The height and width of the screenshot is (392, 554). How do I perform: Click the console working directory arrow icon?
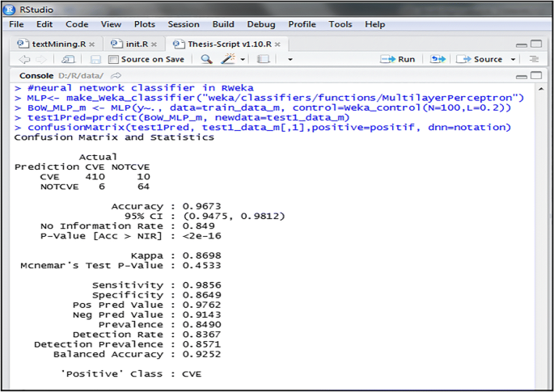pyautogui.click(x=115, y=75)
